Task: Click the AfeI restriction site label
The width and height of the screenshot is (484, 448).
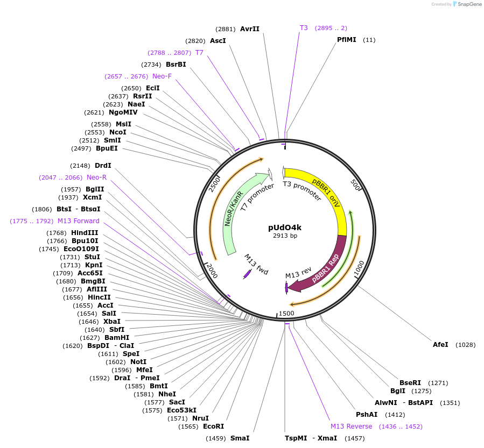Action: pyautogui.click(x=440, y=345)
